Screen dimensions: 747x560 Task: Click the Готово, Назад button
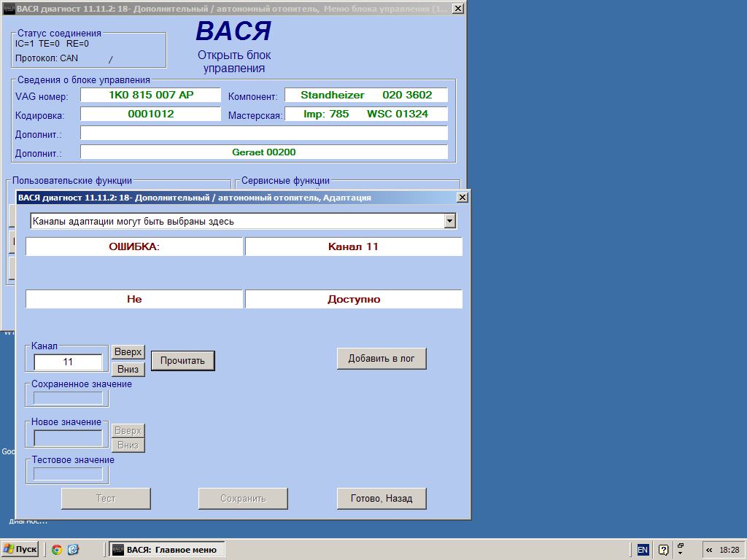point(381,499)
